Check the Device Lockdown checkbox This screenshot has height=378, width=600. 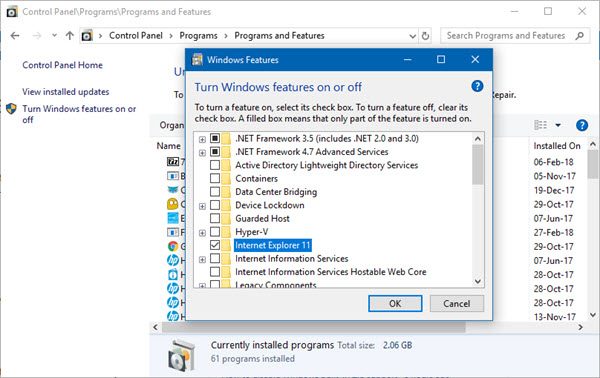point(215,205)
